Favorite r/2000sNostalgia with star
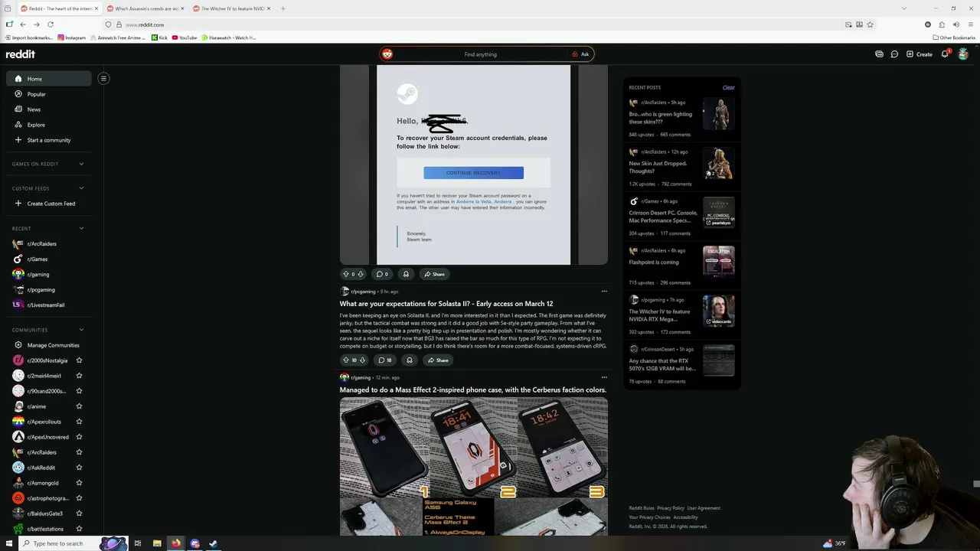The width and height of the screenshot is (980, 551). [x=79, y=360]
